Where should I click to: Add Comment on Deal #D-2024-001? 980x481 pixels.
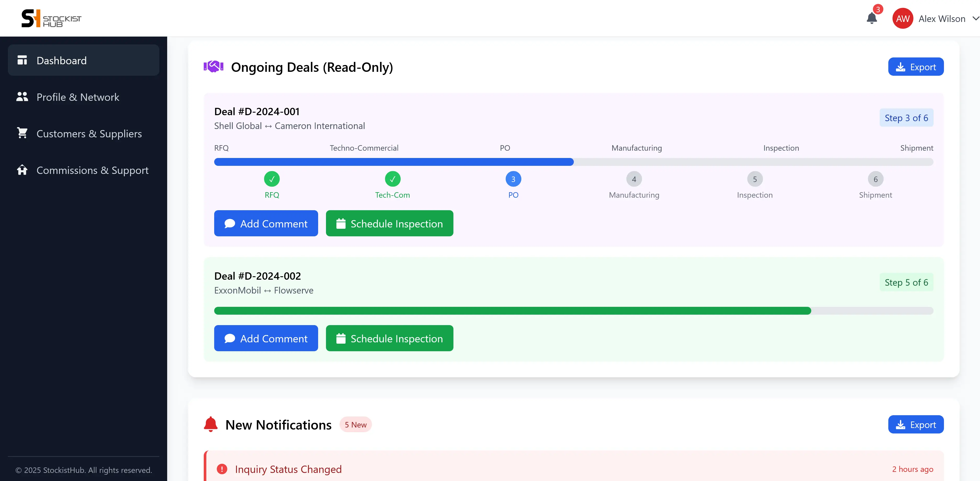(266, 223)
